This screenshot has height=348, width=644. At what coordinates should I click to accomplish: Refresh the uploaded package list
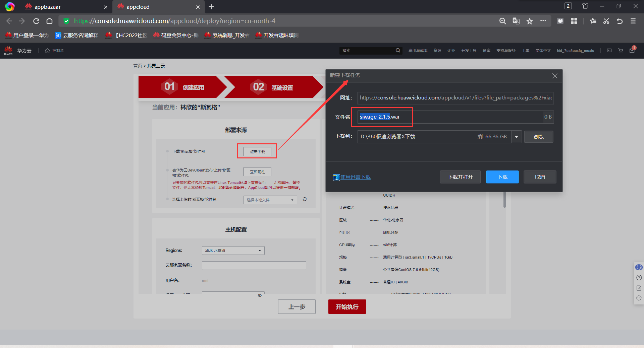305,199
